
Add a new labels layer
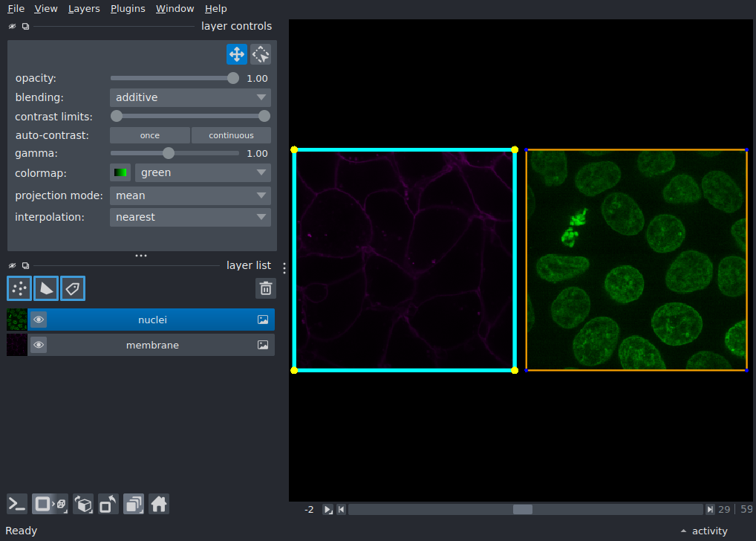point(73,288)
